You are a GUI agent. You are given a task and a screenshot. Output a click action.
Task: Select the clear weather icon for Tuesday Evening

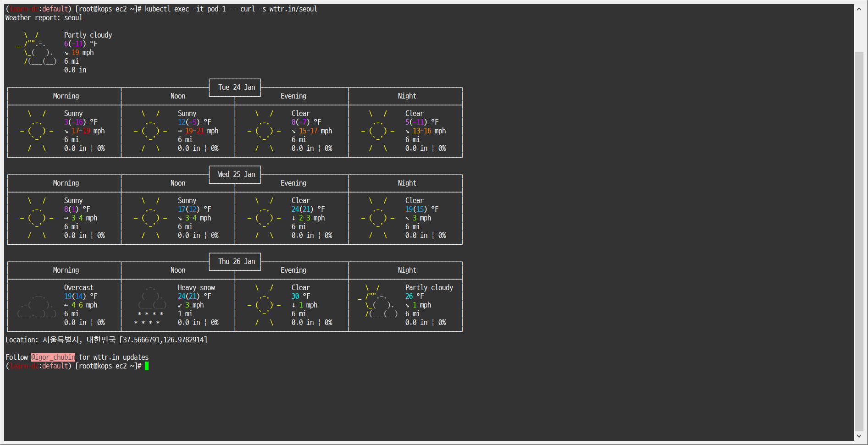click(x=264, y=131)
